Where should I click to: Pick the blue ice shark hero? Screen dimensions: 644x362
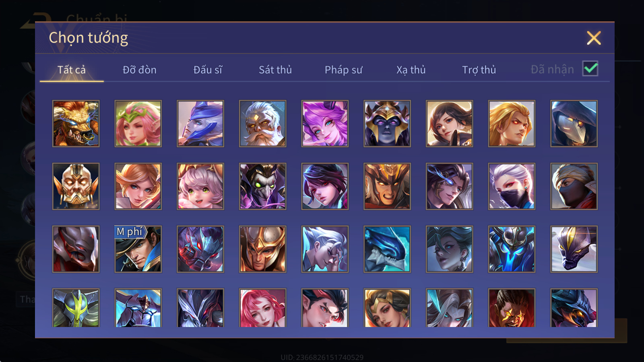coord(387,249)
